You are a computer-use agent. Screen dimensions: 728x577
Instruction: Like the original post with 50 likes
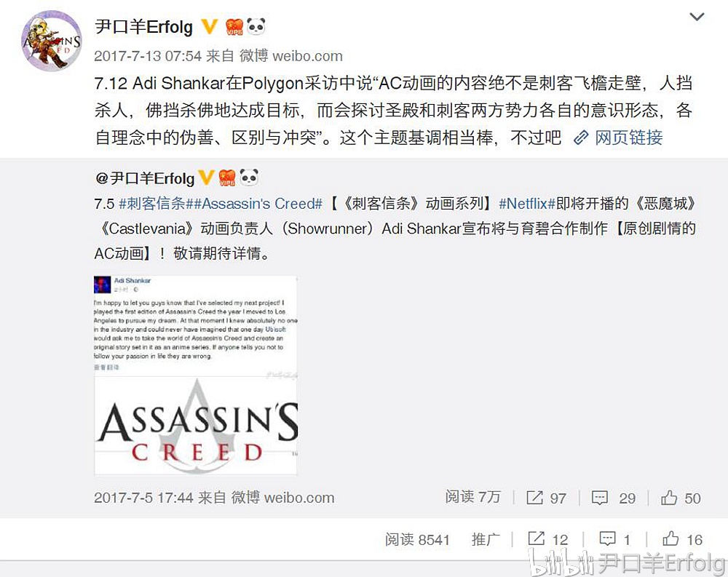[669, 498]
